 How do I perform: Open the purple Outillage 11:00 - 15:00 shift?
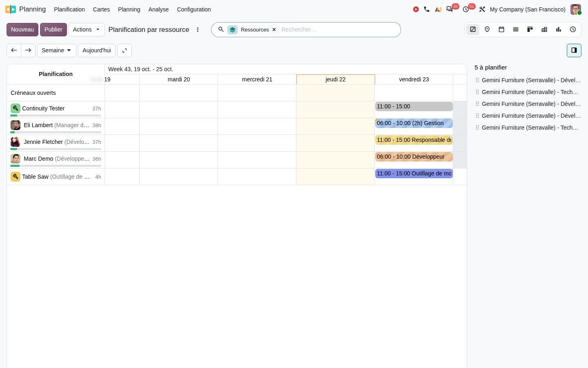point(414,173)
